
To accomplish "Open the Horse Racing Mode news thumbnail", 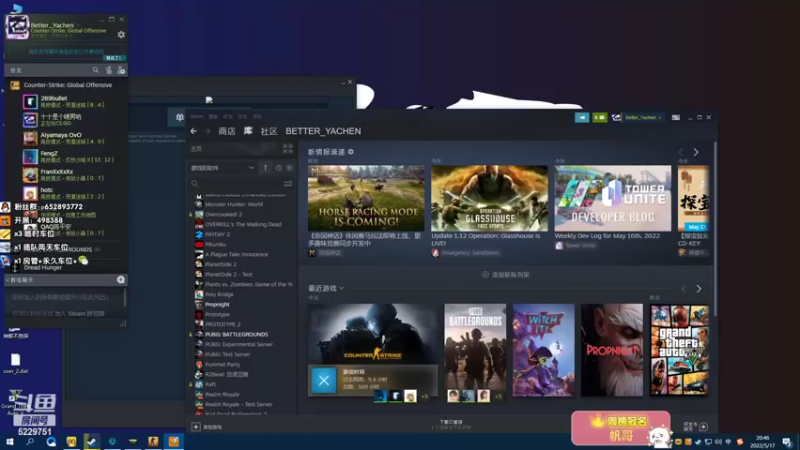I will click(366, 198).
